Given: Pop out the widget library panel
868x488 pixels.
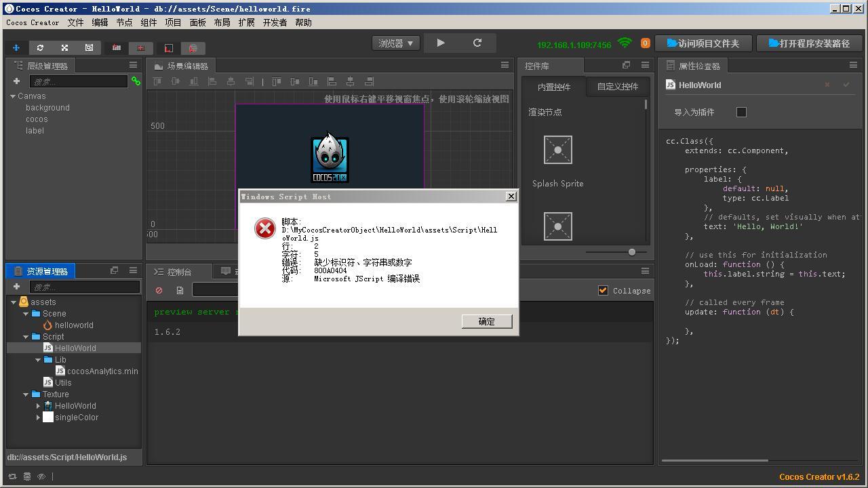Looking at the screenshot, I should 626,65.
